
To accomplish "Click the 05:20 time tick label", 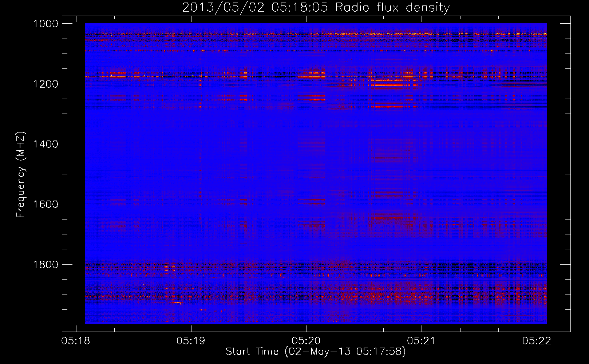I will click(306, 341).
